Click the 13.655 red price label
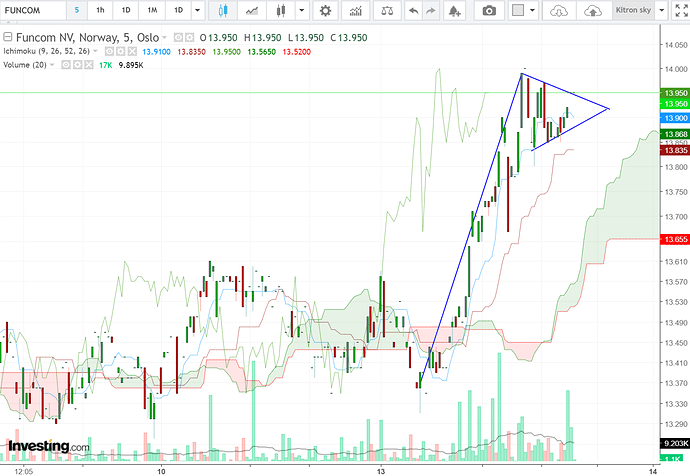 [x=675, y=239]
